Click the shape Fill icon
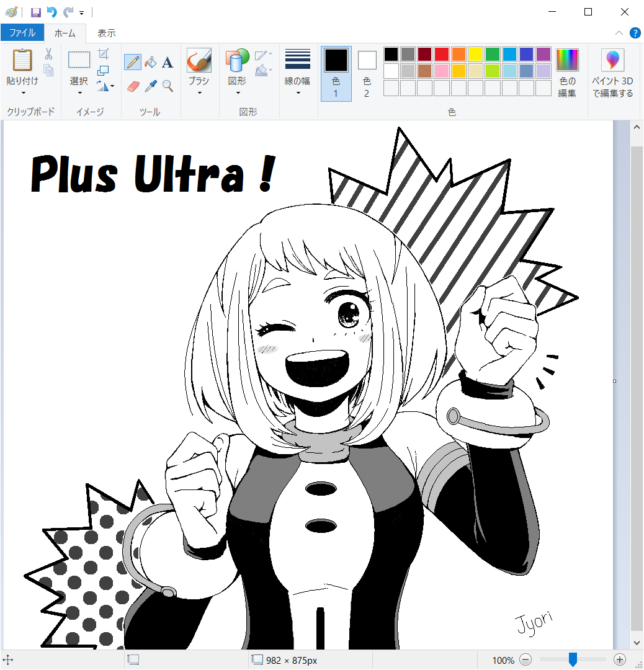The image size is (644, 670). (x=261, y=70)
